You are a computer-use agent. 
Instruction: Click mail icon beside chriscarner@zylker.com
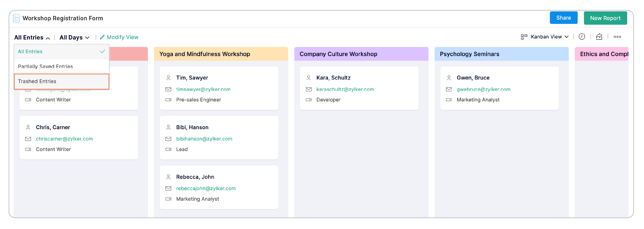(28, 139)
